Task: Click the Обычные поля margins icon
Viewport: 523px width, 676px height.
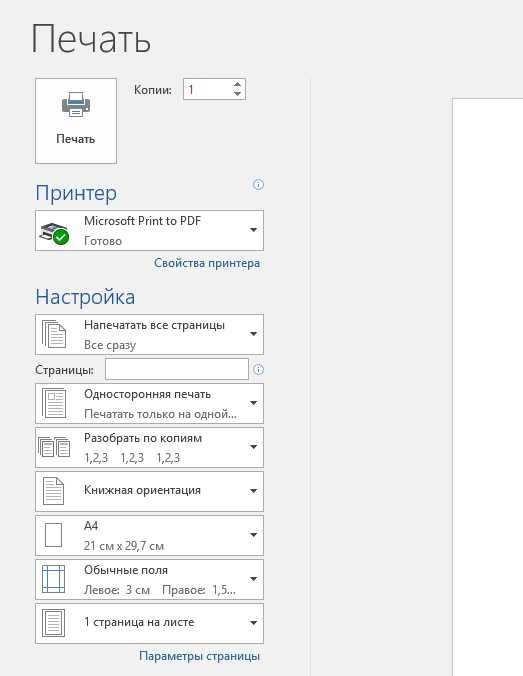Action: 53,579
